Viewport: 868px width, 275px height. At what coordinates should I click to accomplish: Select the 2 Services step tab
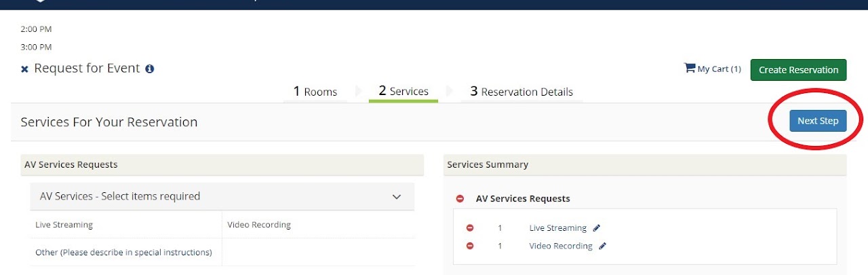coord(403,92)
